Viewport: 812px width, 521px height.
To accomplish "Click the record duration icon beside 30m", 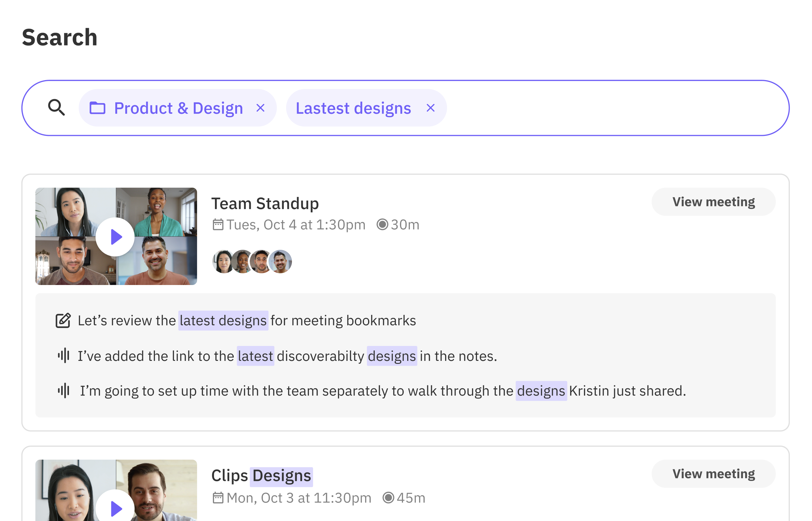I will [x=382, y=225].
